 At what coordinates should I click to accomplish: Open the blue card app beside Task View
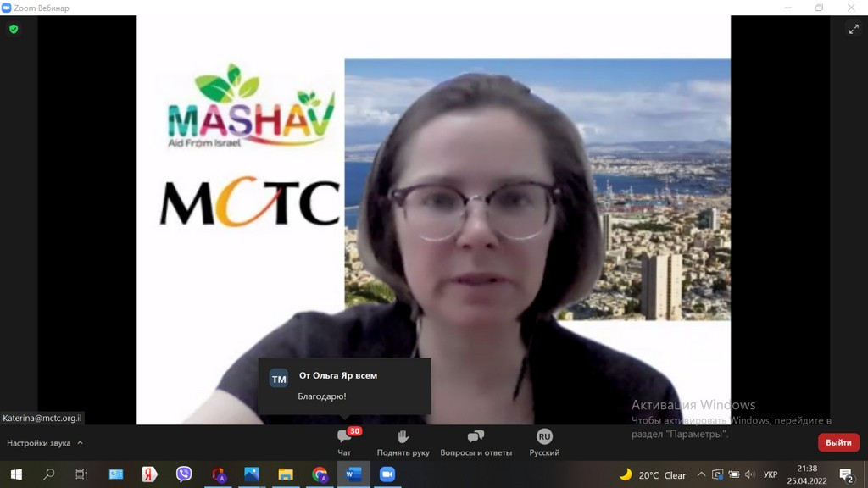click(115, 474)
